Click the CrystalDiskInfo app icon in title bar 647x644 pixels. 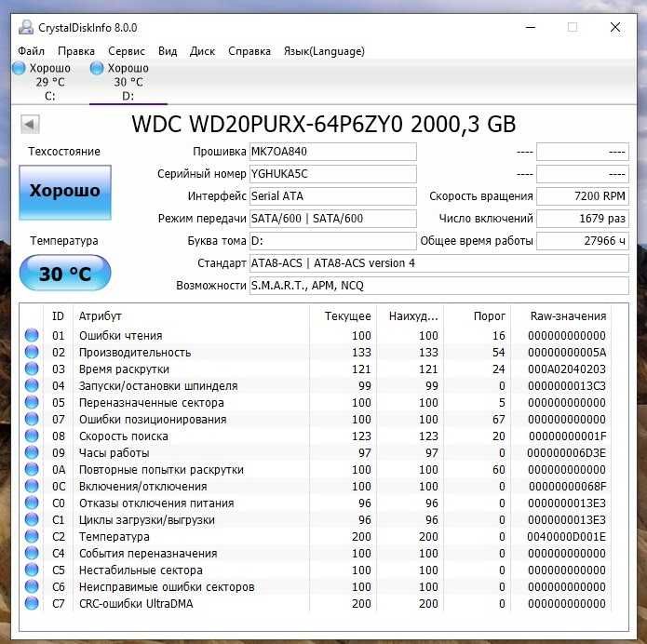click(x=26, y=28)
